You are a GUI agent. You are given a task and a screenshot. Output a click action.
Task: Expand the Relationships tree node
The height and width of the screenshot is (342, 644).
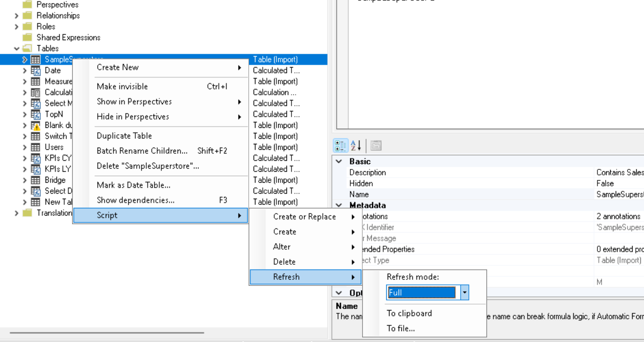click(x=16, y=16)
